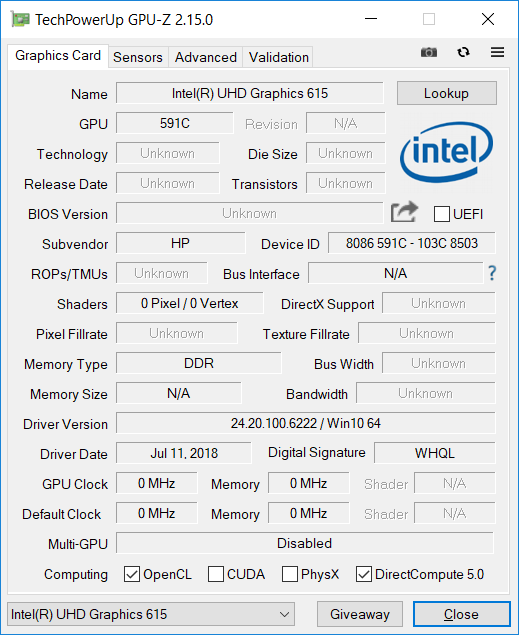This screenshot has height=635, width=519.
Task: Toggle the PhysX checkbox
Action: (289, 574)
